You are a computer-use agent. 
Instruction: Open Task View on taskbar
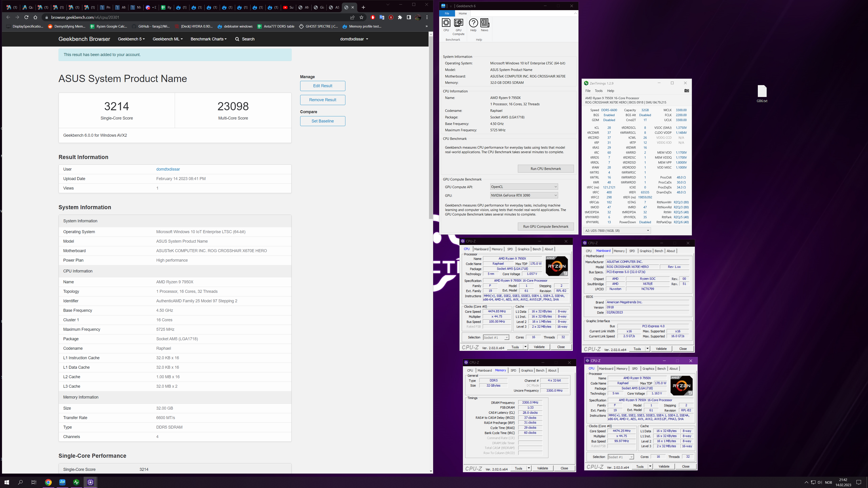(34, 482)
